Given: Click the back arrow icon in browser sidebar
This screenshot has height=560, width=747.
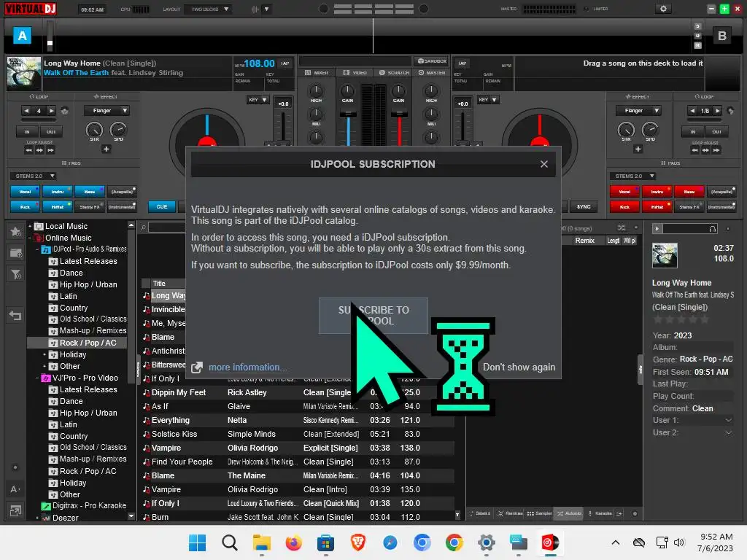Looking at the screenshot, I should [15, 315].
